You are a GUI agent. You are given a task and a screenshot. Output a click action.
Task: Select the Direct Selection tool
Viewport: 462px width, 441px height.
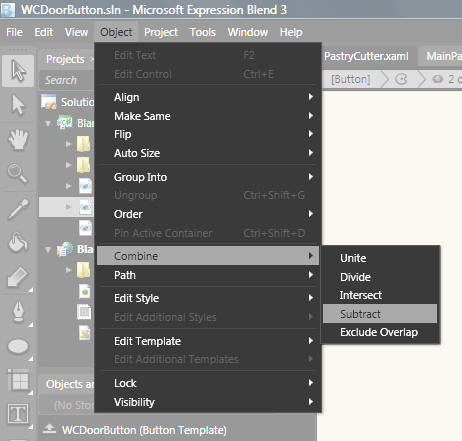click(18, 105)
